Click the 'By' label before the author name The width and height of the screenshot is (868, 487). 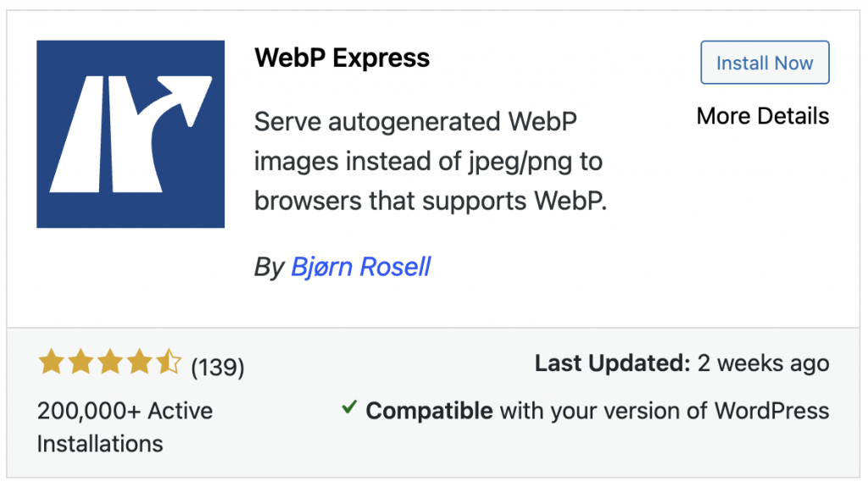coord(269,268)
